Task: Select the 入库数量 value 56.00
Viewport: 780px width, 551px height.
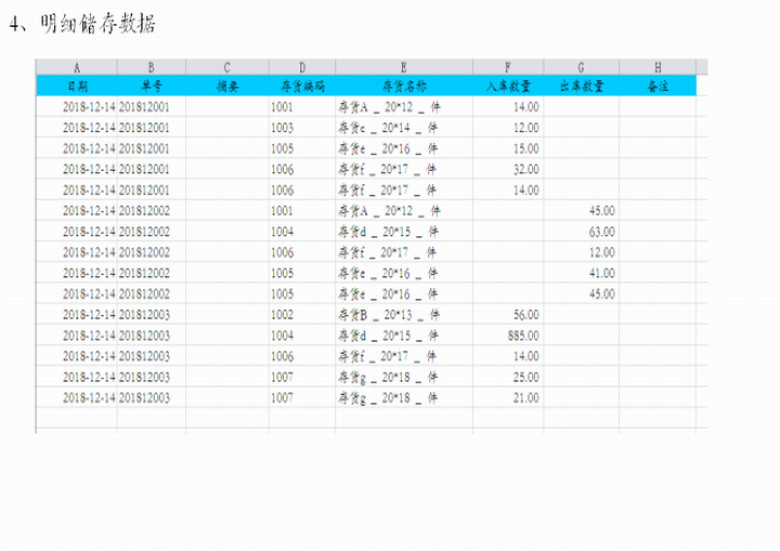Action: coord(508,315)
